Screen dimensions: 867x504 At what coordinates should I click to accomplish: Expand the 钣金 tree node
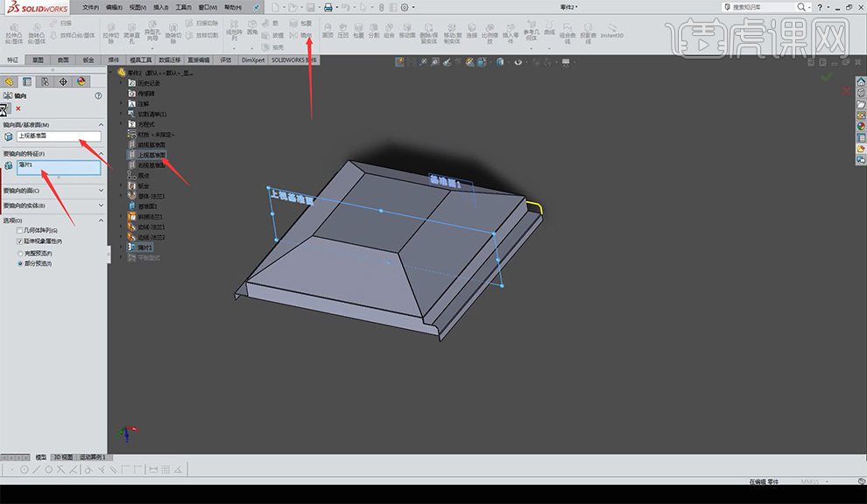pyautogui.click(x=122, y=185)
